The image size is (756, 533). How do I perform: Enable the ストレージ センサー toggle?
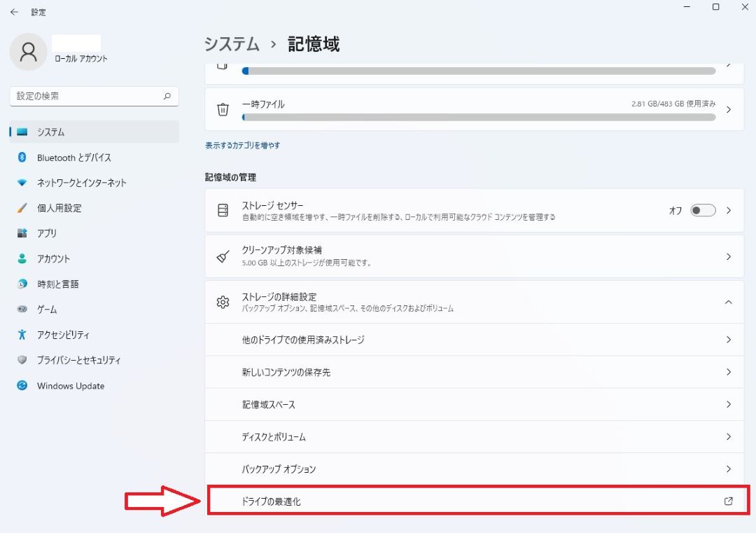click(x=702, y=209)
